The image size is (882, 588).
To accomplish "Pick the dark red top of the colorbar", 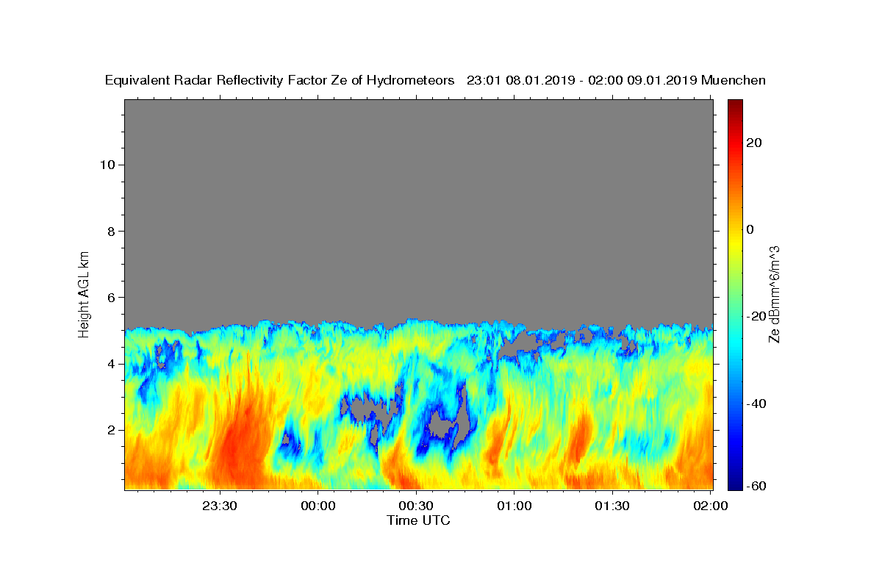I will click(x=734, y=107).
